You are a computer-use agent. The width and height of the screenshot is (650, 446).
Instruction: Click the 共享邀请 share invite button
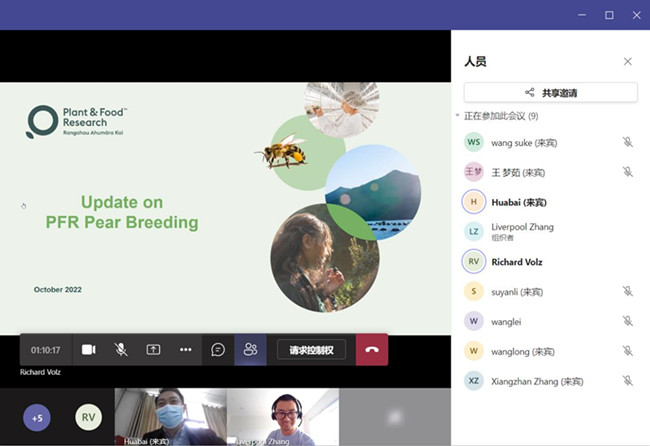point(551,93)
